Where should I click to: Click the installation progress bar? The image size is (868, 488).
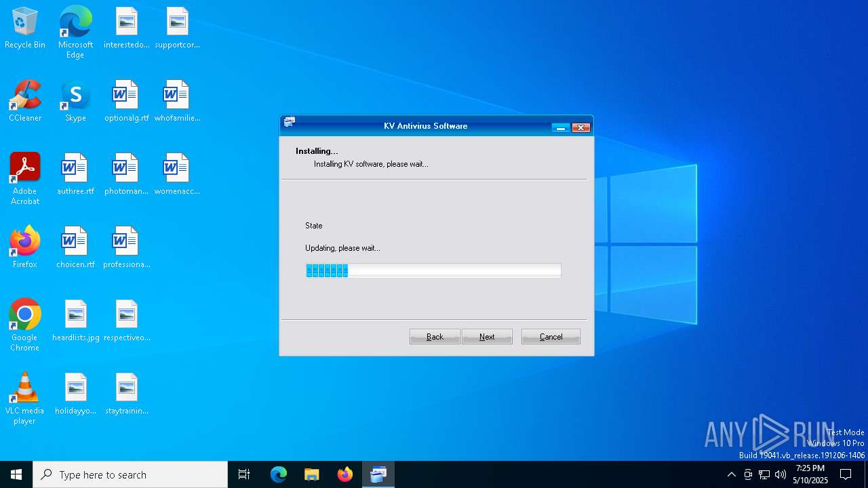click(x=433, y=271)
